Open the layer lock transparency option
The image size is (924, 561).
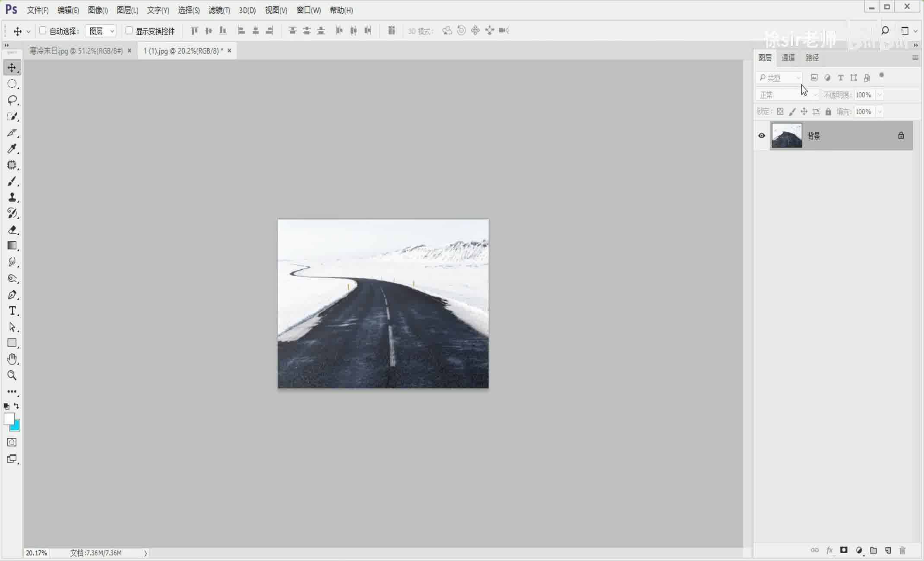[x=780, y=111]
